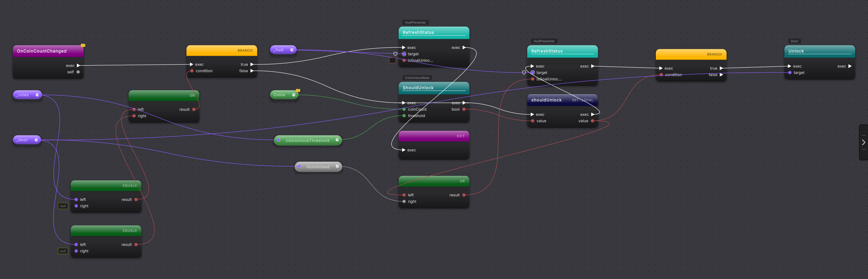Screen dimensions: 868x279
Task: Select the _hud variable pill label
Action: coord(278,50)
